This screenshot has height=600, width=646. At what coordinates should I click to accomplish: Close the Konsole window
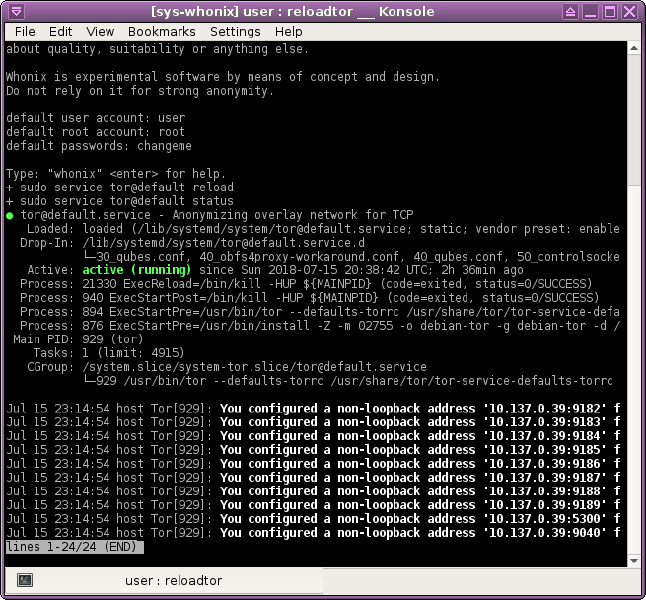pos(630,12)
